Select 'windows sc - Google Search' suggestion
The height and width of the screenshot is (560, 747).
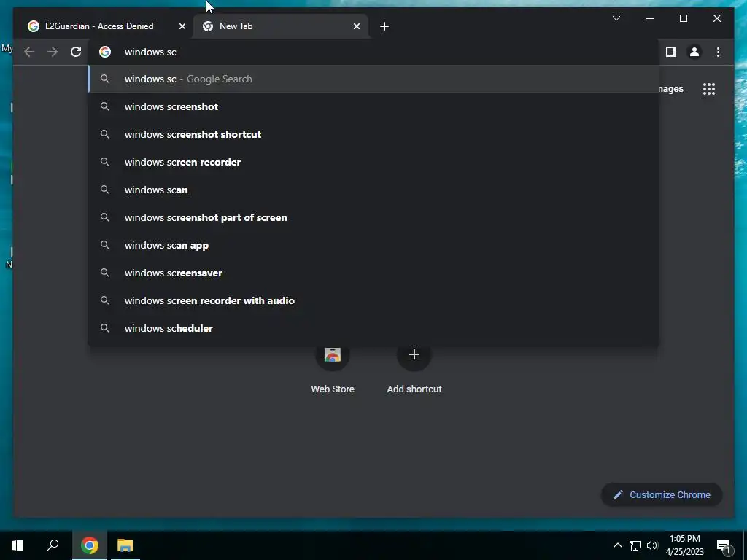pos(373,79)
